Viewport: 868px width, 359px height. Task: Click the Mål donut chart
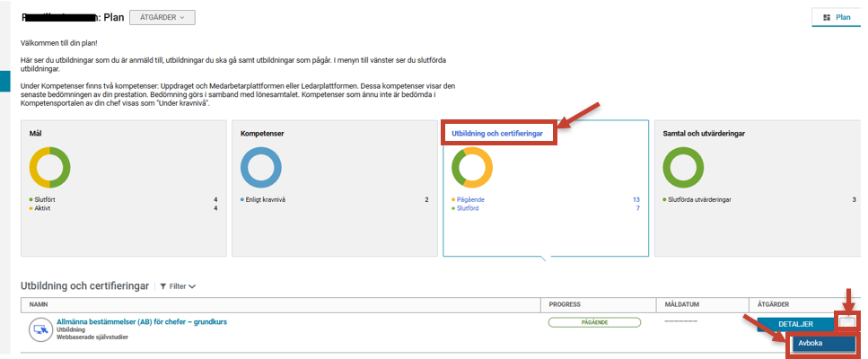click(x=50, y=168)
